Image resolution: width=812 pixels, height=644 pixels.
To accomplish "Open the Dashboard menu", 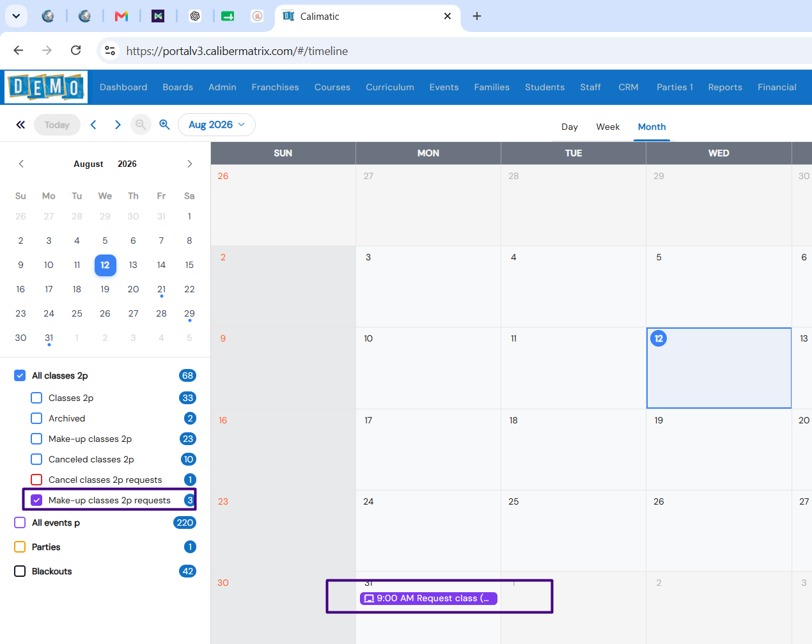I will point(123,87).
